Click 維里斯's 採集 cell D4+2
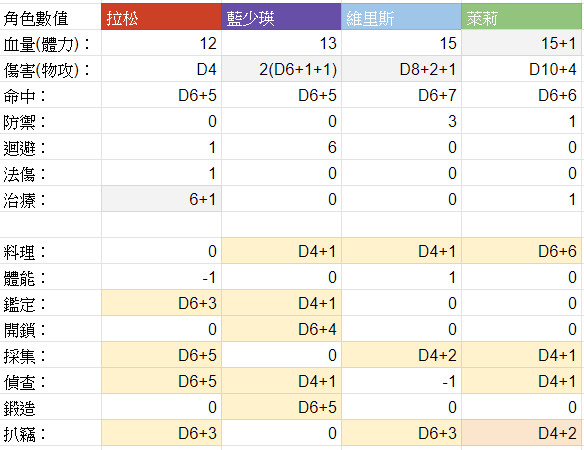This screenshot has width=584, height=450. (401, 355)
